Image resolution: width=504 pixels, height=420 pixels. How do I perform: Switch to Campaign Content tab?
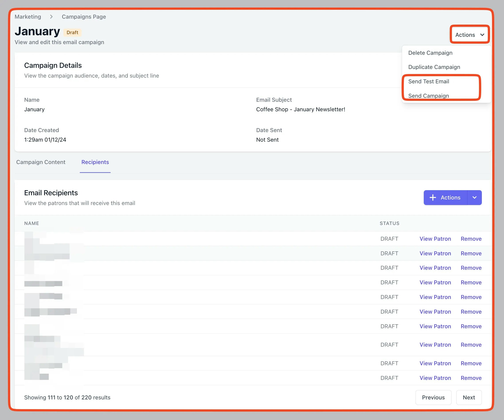pos(41,162)
